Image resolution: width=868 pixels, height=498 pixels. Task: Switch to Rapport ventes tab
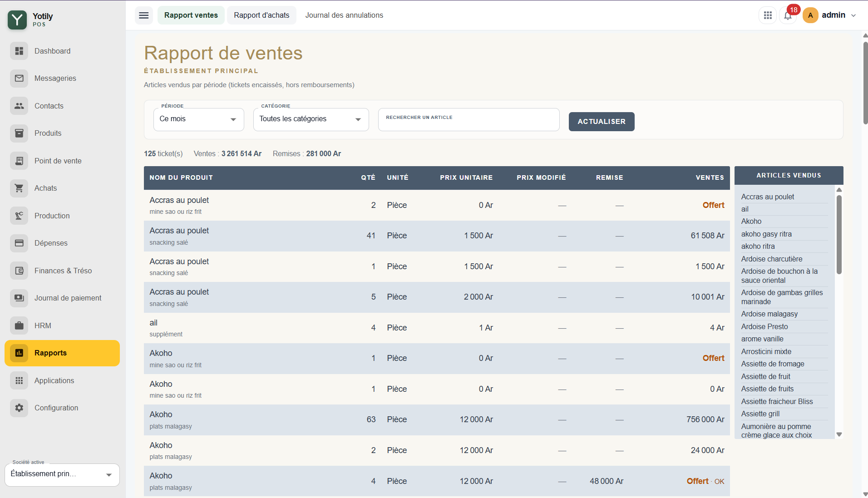[x=191, y=15]
